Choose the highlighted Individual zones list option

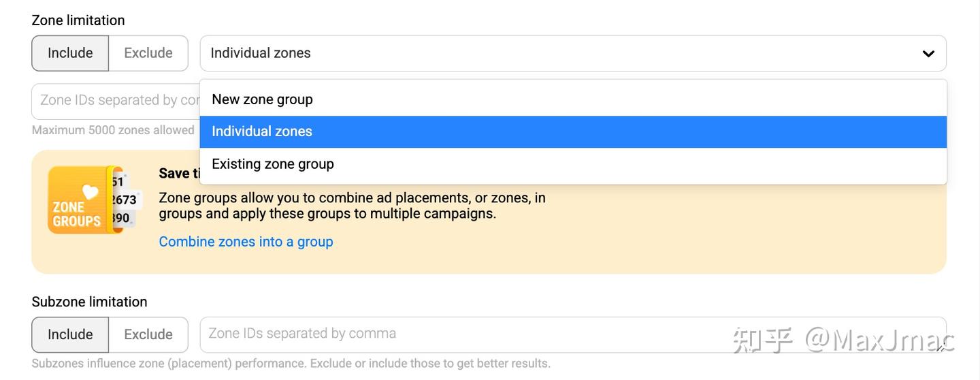coord(262,131)
